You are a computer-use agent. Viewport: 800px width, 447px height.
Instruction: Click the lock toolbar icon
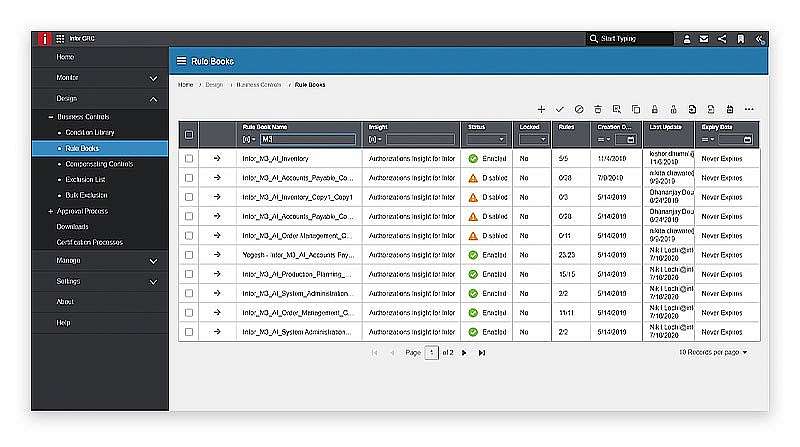coord(655,109)
